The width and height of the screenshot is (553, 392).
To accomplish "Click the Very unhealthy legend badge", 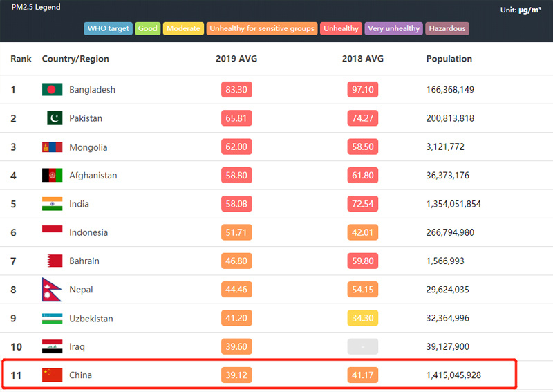I will coord(393,28).
